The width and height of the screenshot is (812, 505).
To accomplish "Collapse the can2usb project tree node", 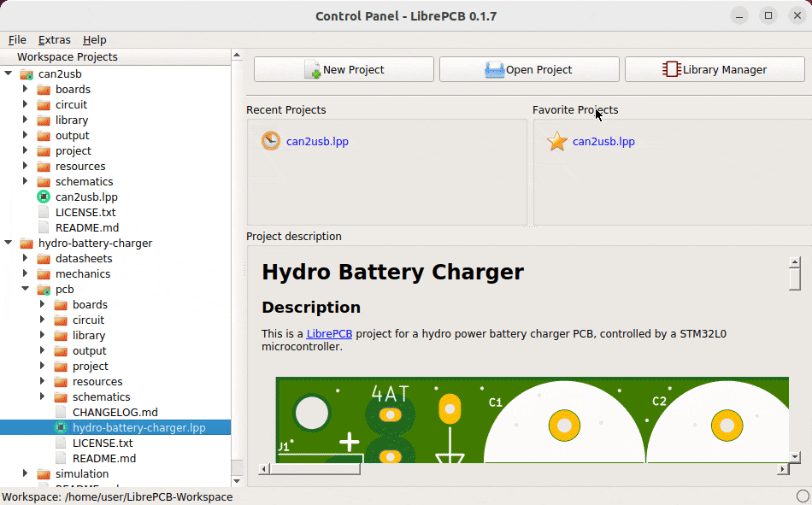I will pos(9,73).
